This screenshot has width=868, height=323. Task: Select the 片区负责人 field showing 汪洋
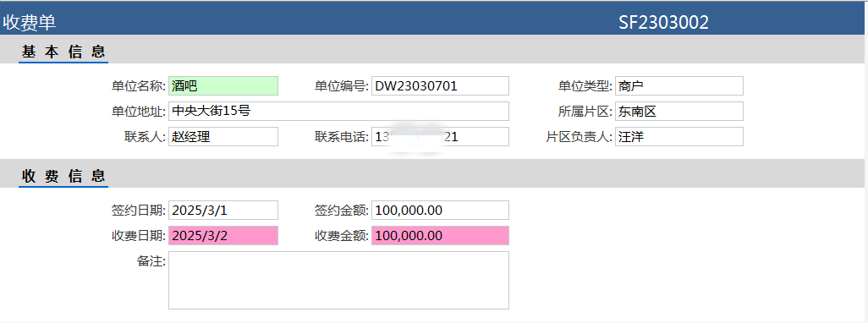(x=678, y=137)
